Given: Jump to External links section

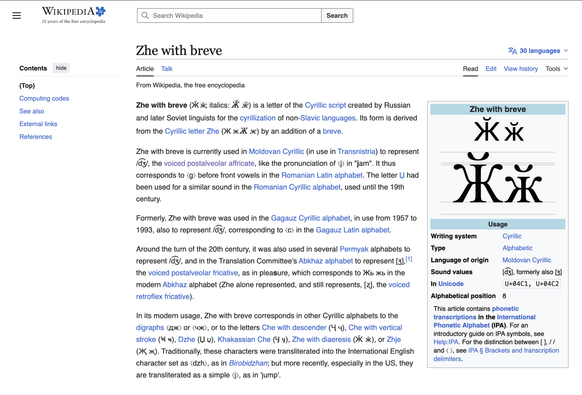Looking at the screenshot, I should (38, 124).
